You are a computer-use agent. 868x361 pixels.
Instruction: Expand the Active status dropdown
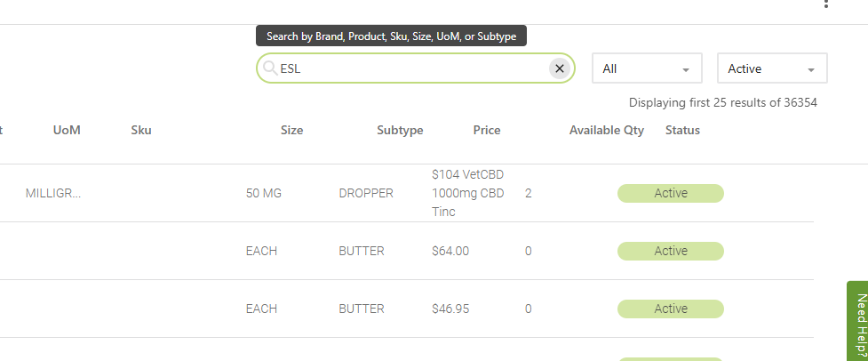click(772, 68)
